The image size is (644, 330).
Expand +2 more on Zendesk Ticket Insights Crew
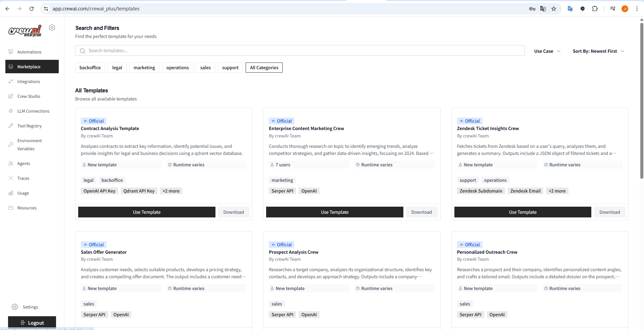pyautogui.click(x=557, y=191)
